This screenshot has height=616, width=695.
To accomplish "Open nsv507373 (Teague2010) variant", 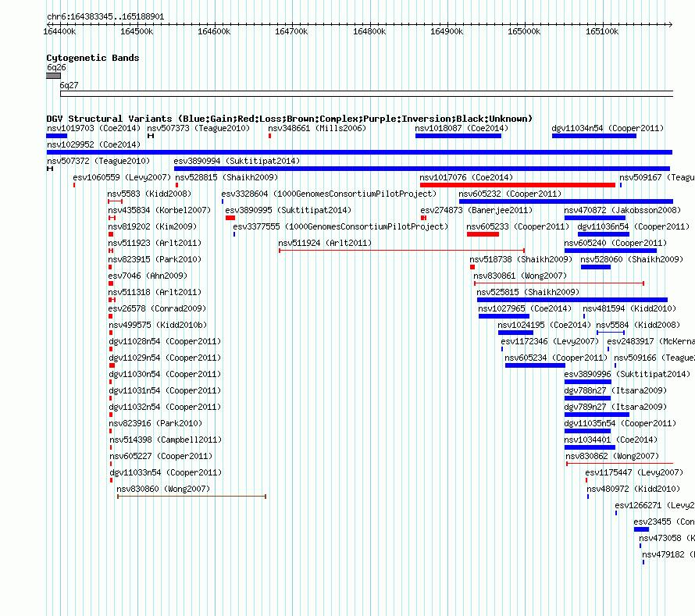I will point(198,128).
